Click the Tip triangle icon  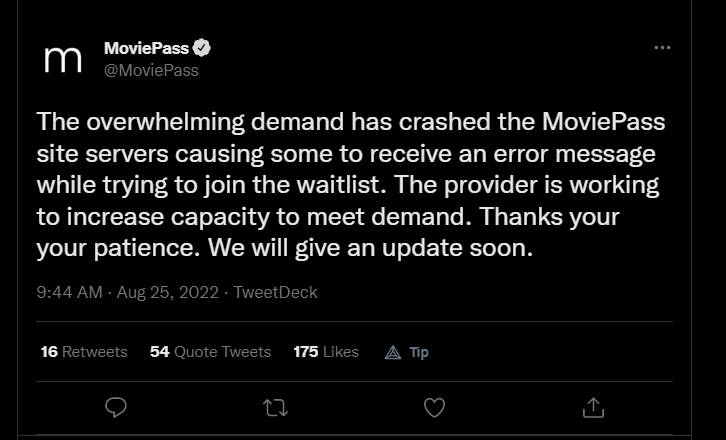(393, 353)
